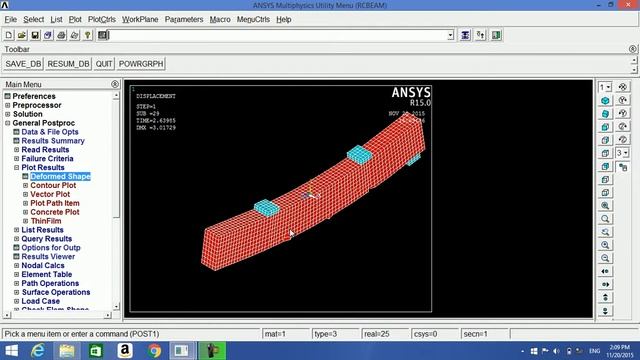Select Vector Plot tree item
The height and width of the screenshot is (360, 640).
50,194
